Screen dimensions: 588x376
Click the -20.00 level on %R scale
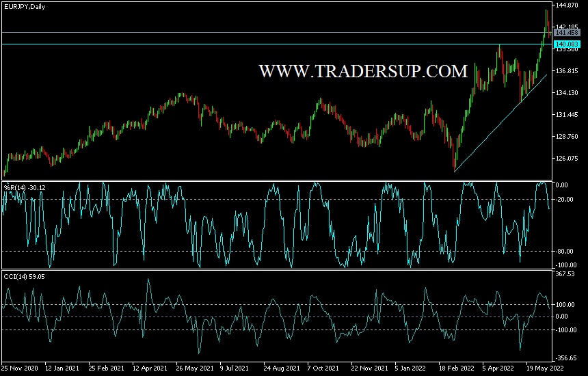(565, 200)
